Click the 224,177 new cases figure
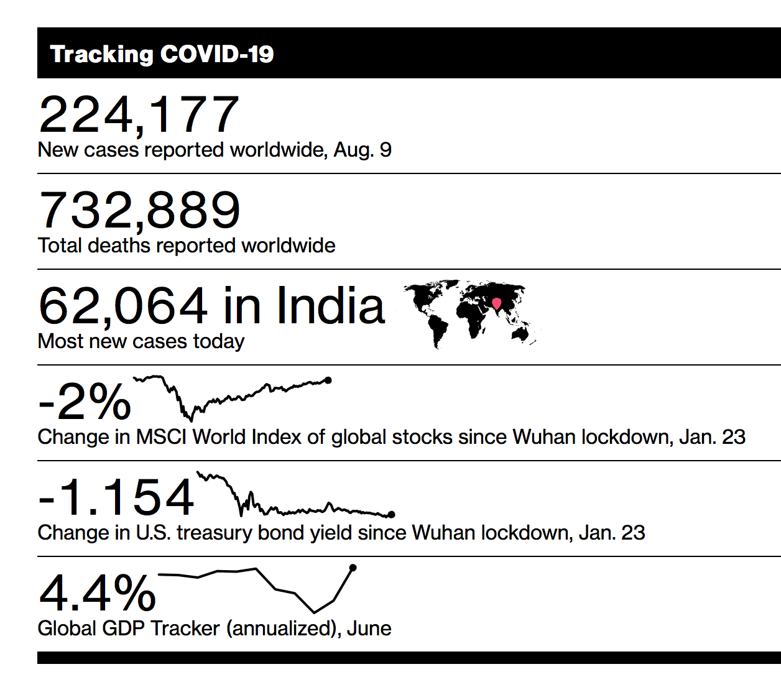Image resolution: width=781 pixels, height=700 pixels. click(139, 114)
